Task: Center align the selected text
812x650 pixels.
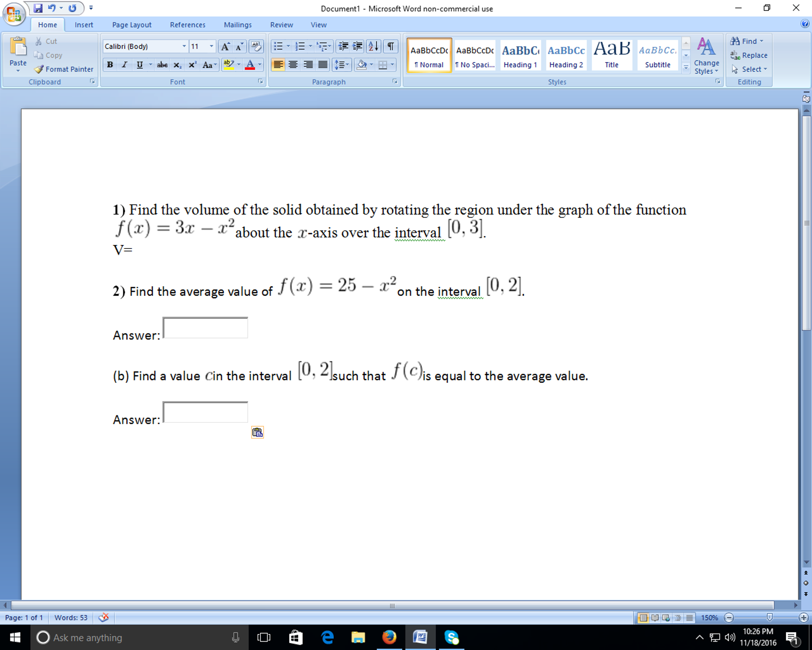Action: (293, 65)
